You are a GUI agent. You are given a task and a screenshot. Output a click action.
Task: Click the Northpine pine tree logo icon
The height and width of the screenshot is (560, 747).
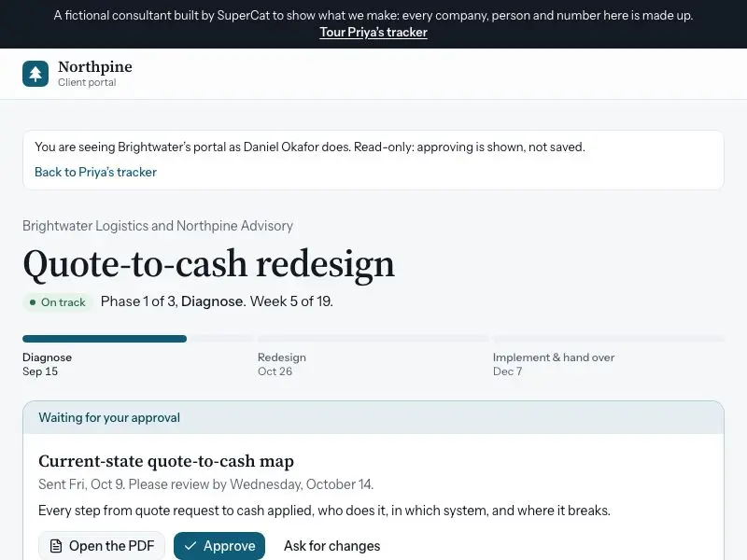point(35,74)
